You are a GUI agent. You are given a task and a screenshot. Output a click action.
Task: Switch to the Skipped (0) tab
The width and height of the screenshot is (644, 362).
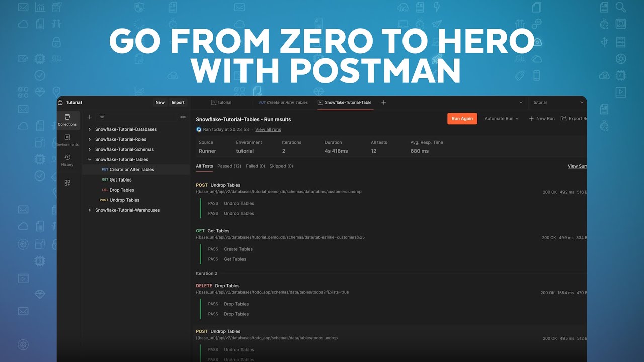point(281,166)
